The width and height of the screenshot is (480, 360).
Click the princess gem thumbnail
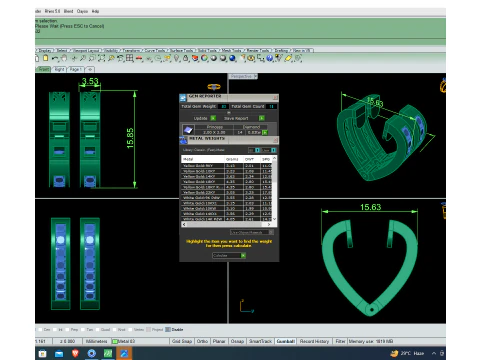pos(188,130)
